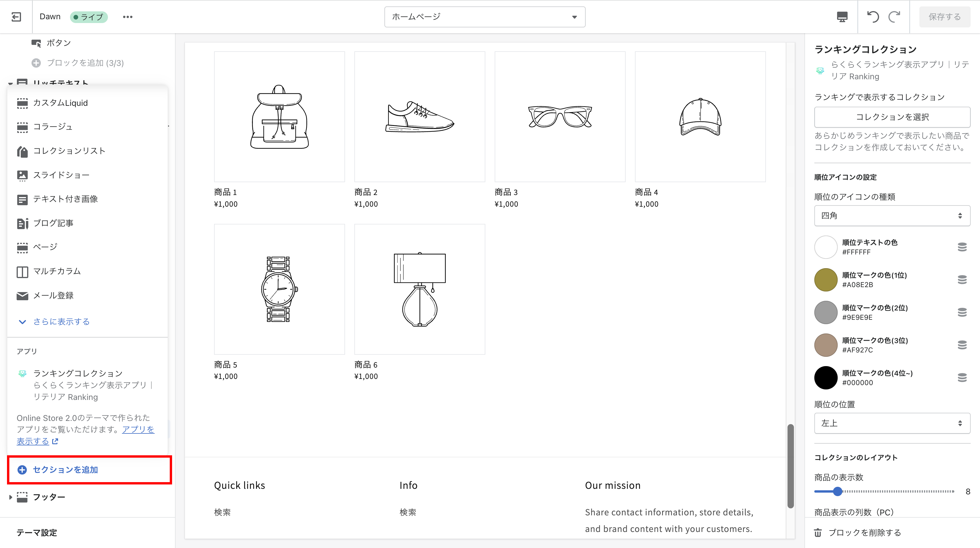Click the desktop preview monitor icon
The image size is (980, 548).
842,17
